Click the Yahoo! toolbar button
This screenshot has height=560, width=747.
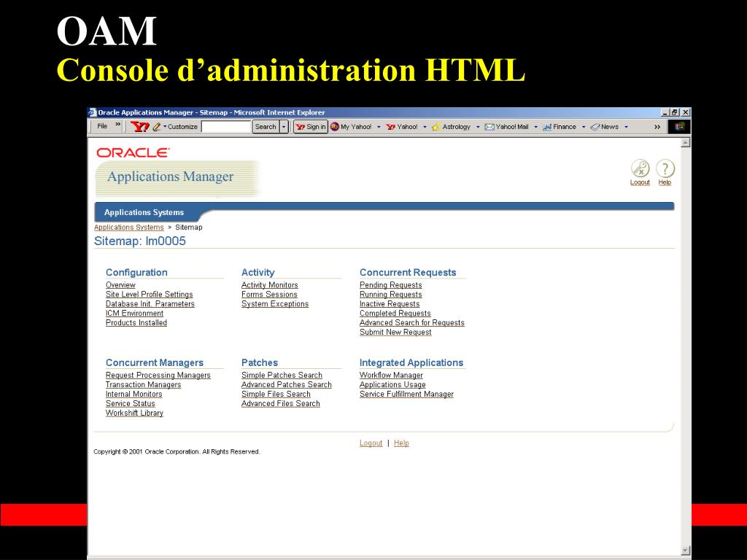[402, 127]
